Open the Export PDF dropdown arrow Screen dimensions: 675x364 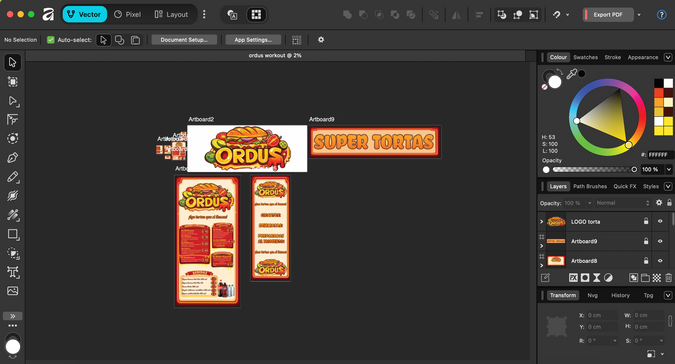(x=639, y=15)
